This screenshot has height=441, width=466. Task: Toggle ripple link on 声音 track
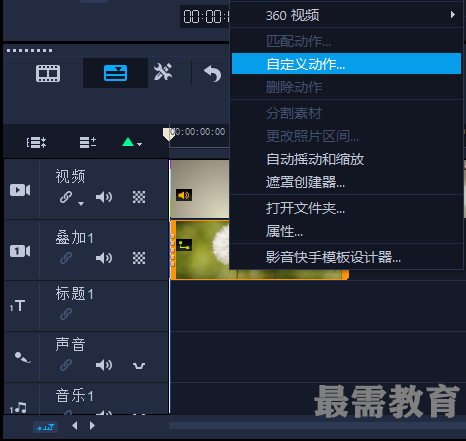(66, 365)
